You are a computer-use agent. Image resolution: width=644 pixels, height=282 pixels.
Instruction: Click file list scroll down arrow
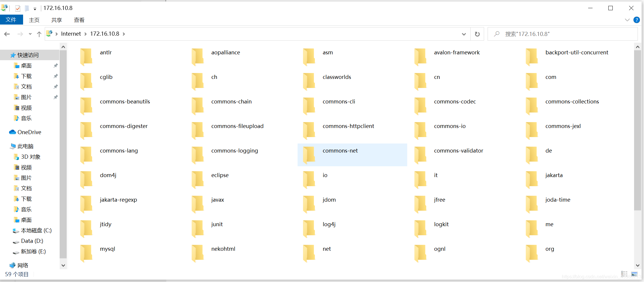pyautogui.click(x=638, y=265)
